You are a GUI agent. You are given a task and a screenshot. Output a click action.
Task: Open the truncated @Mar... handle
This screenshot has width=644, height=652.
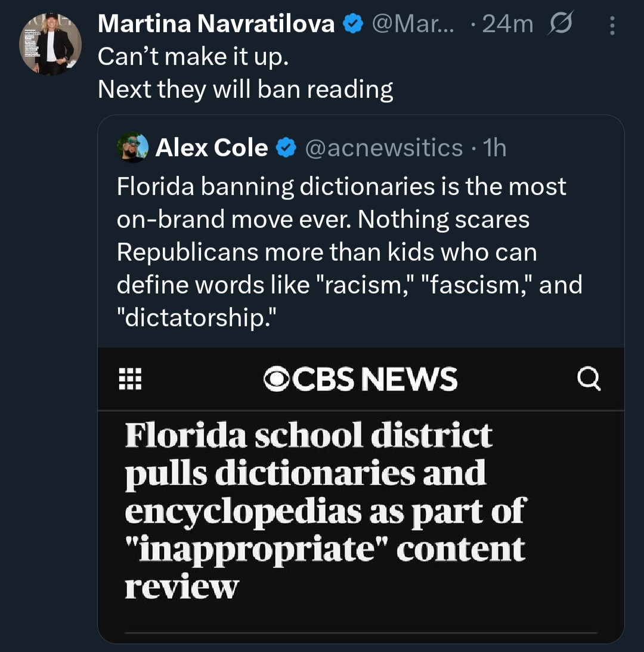pyautogui.click(x=413, y=24)
